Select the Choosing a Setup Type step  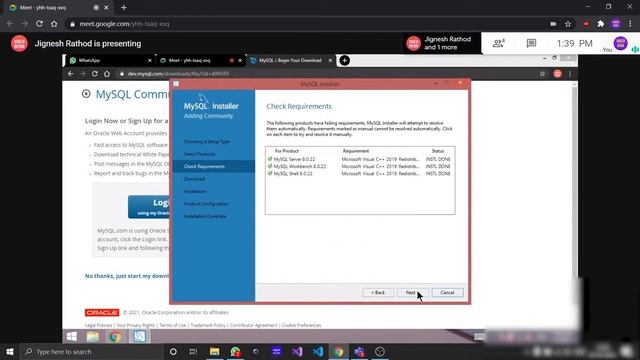coord(207,142)
